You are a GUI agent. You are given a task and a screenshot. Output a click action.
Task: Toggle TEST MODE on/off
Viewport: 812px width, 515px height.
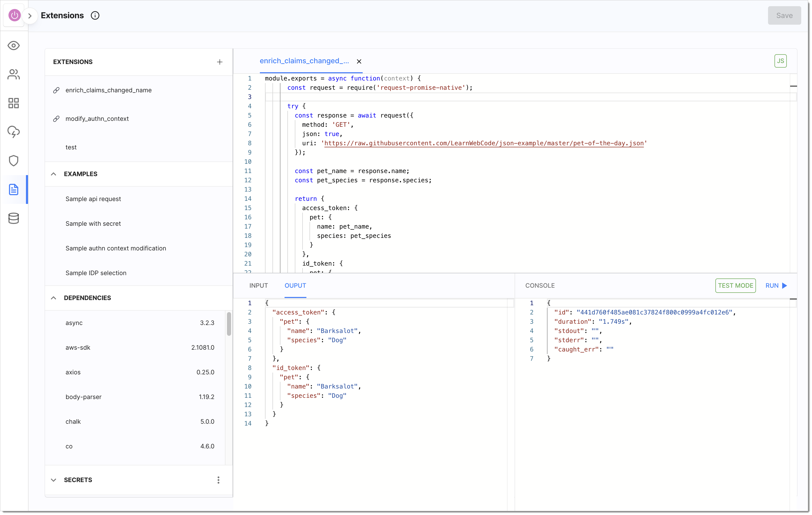pos(735,285)
